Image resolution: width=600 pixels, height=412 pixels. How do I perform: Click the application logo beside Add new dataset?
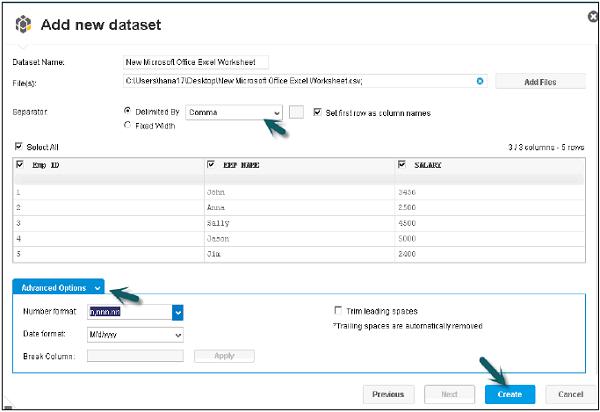(x=23, y=24)
